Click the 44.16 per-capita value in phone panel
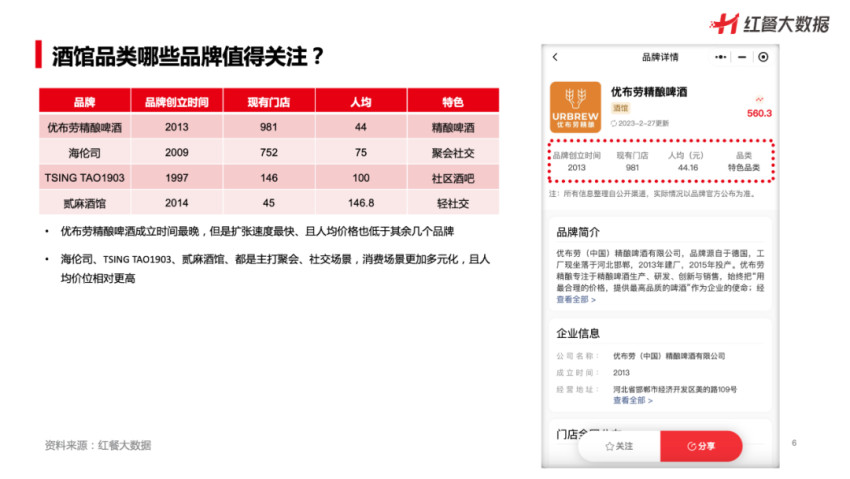 (687, 168)
